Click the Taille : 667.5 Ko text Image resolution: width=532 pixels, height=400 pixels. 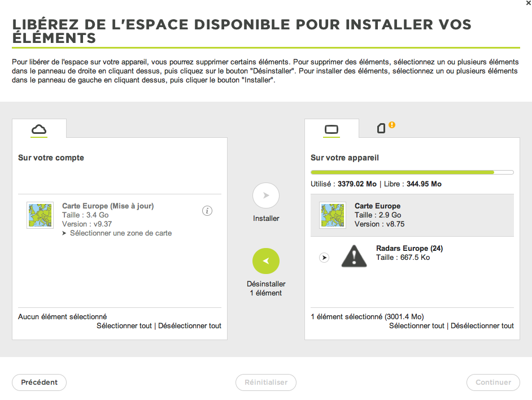click(403, 258)
